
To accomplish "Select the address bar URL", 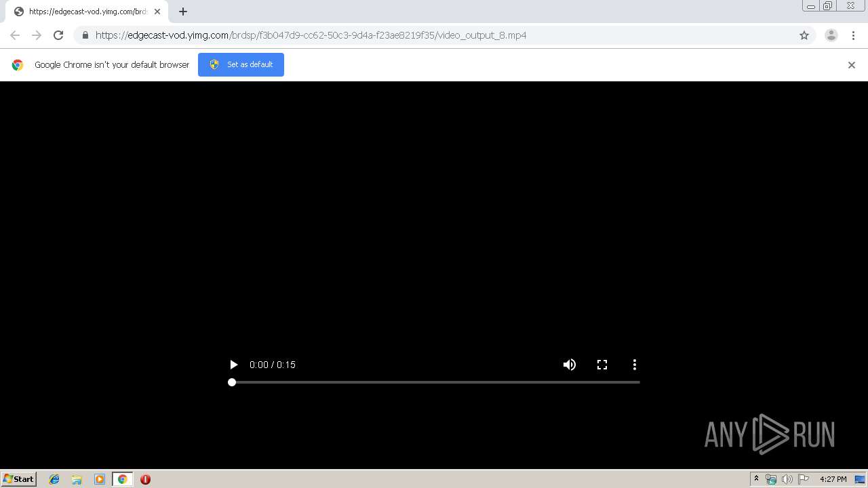I will (x=311, y=35).
